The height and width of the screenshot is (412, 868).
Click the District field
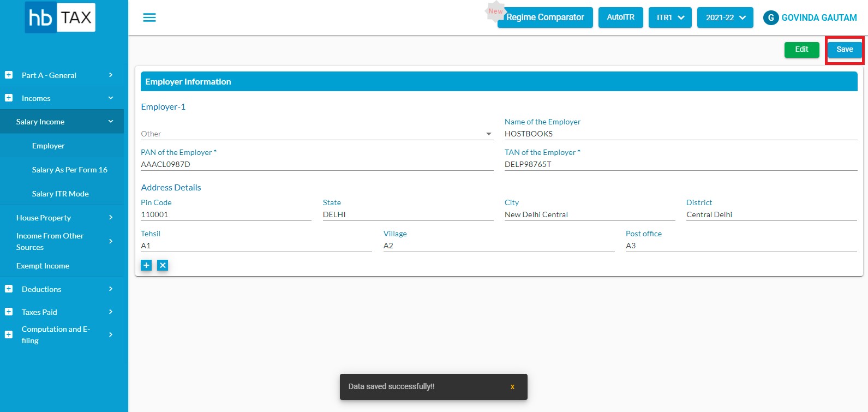(771, 214)
